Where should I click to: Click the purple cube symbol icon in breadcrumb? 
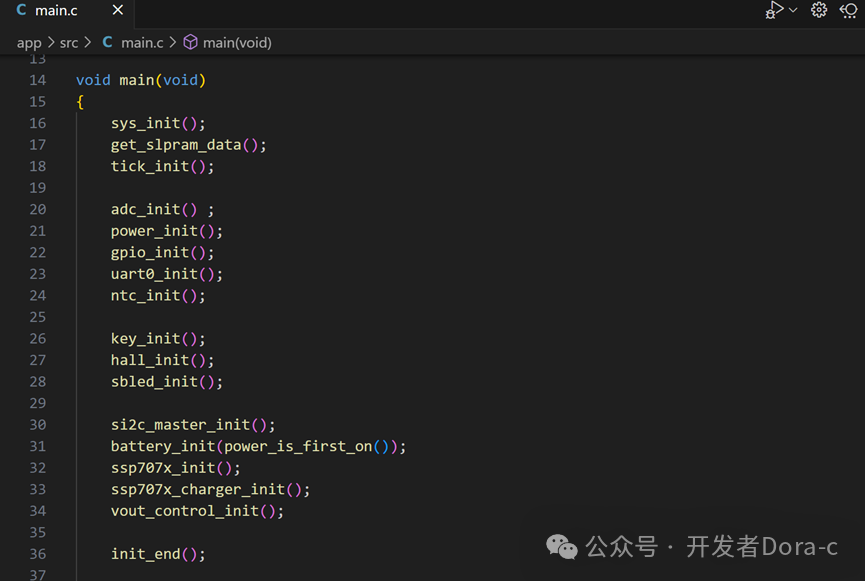click(190, 42)
